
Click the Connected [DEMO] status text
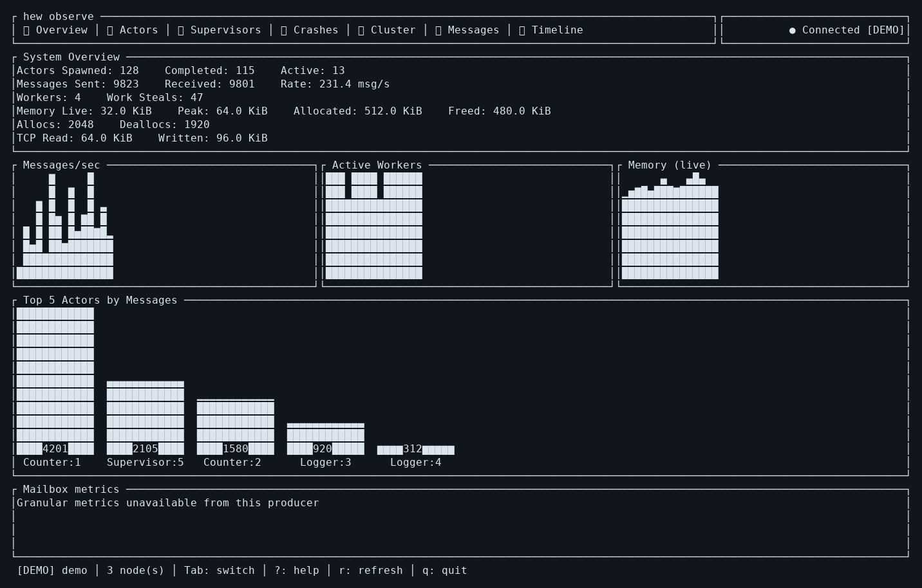[854, 30]
